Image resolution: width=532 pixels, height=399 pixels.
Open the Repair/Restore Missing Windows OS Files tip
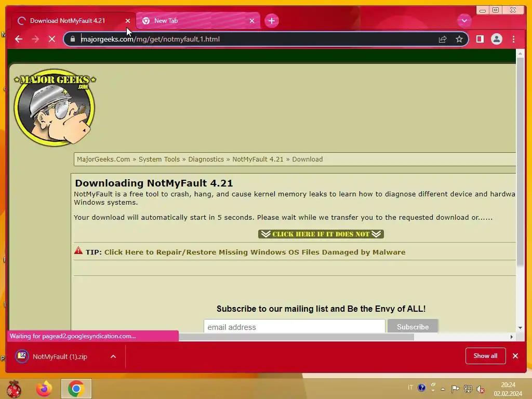pyautogui.click(x=255, y=252)
